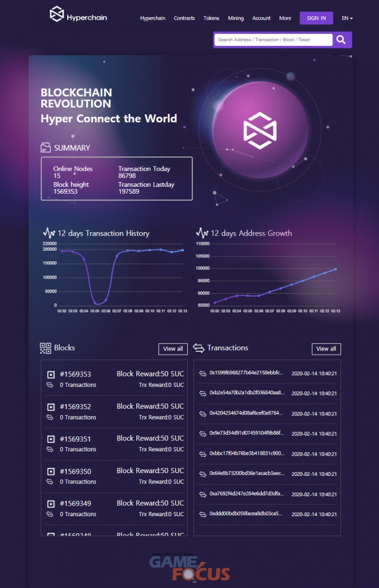
Task: Click '0 Transactions' under block #1569349
Action: pos(78,514)
